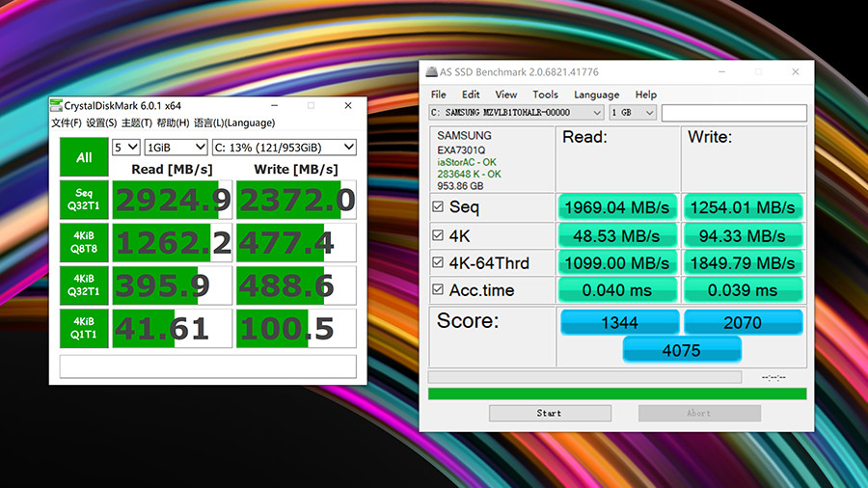Open the C: 13% drive selection dropdown

click(x=284, y=148)
